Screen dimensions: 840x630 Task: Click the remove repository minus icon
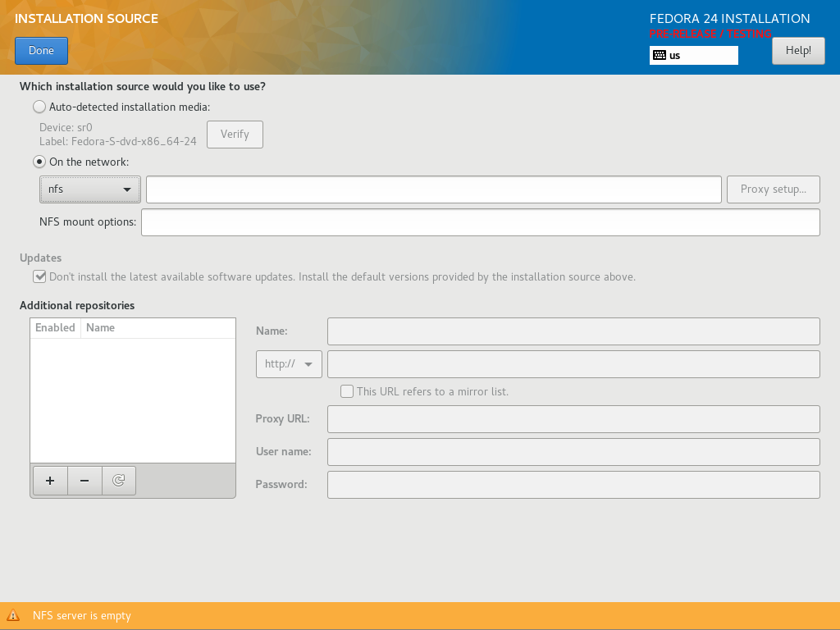point(84,481)
